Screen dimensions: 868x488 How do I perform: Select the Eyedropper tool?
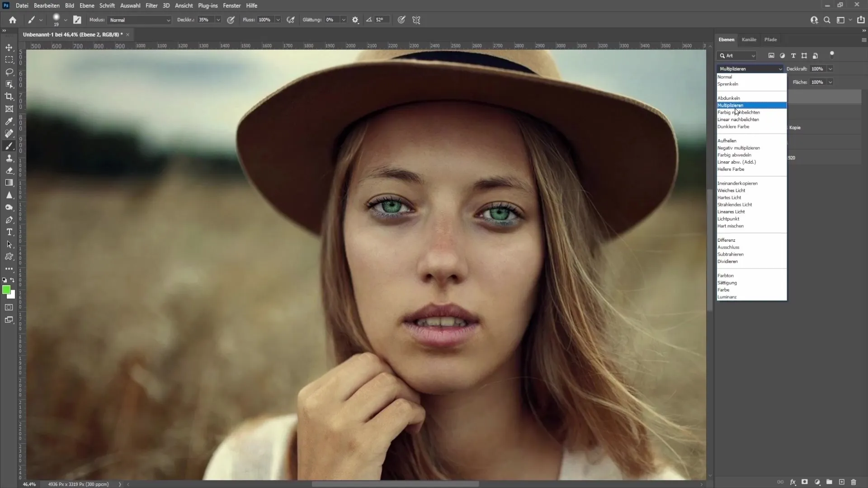click(9, 121)
